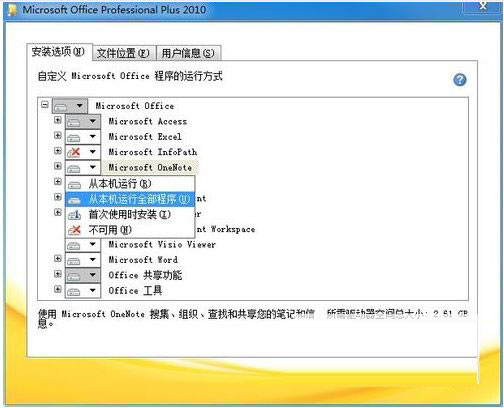Viewport: 504px width, 408px height.
Task: Collapse the Microsoft Office root tree node
Action: click(x=45, y=105)
